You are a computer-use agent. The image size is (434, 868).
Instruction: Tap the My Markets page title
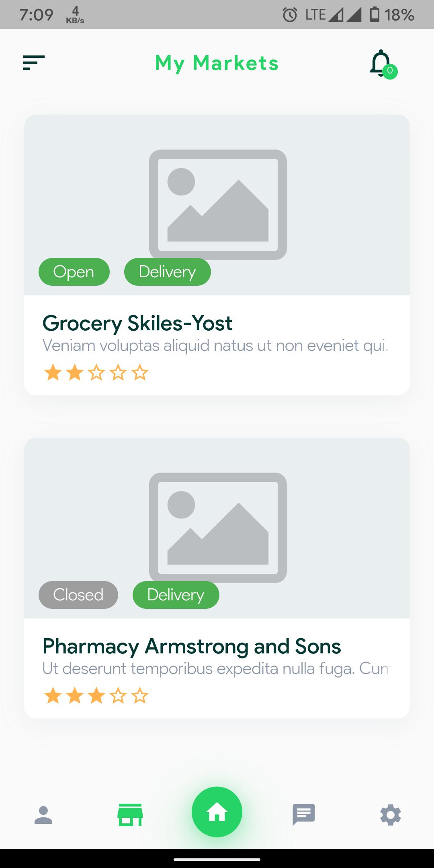pos(217,63)
